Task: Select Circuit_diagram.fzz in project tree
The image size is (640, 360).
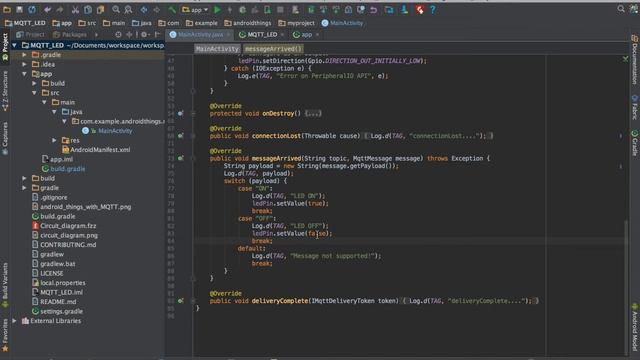Action: coord(64,226)
